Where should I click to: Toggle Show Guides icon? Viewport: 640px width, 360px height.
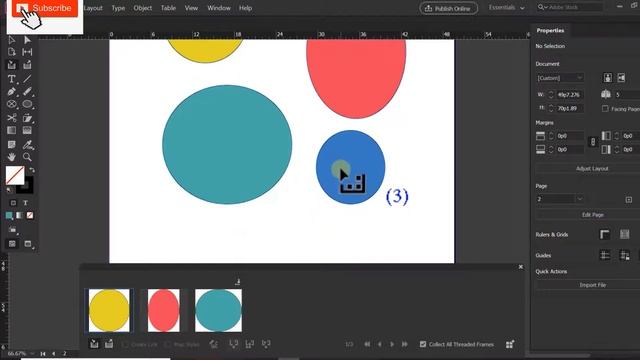pyautogui.click(x=605, y=256)
